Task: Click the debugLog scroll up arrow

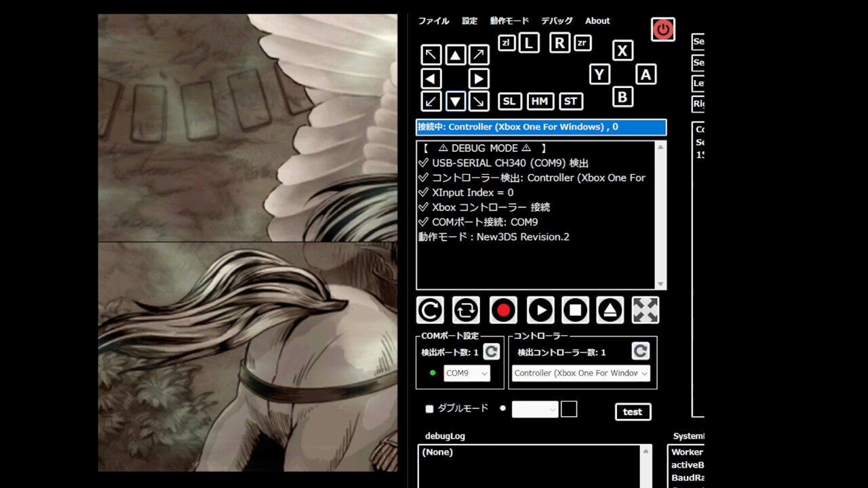Action: (645, 451)
